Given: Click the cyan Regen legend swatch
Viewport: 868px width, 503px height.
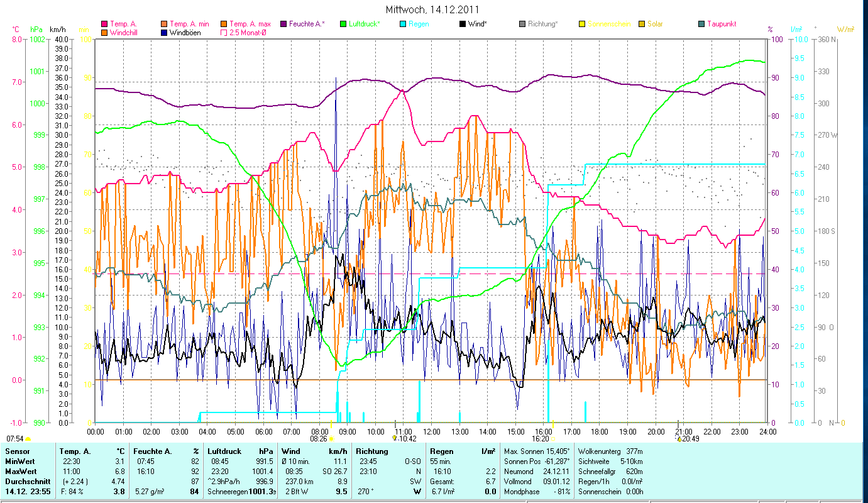Looking at the screenshot, I should pos(403,24).
